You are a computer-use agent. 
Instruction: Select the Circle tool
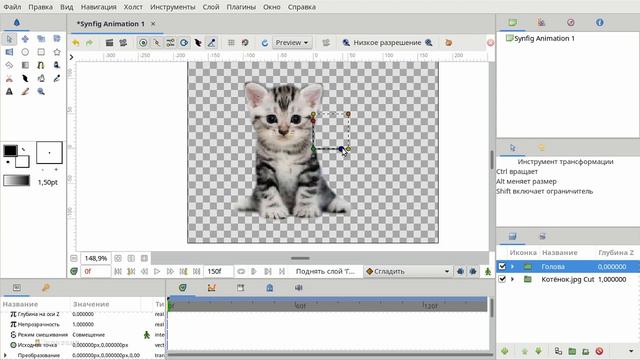click(x=25, y=52)
